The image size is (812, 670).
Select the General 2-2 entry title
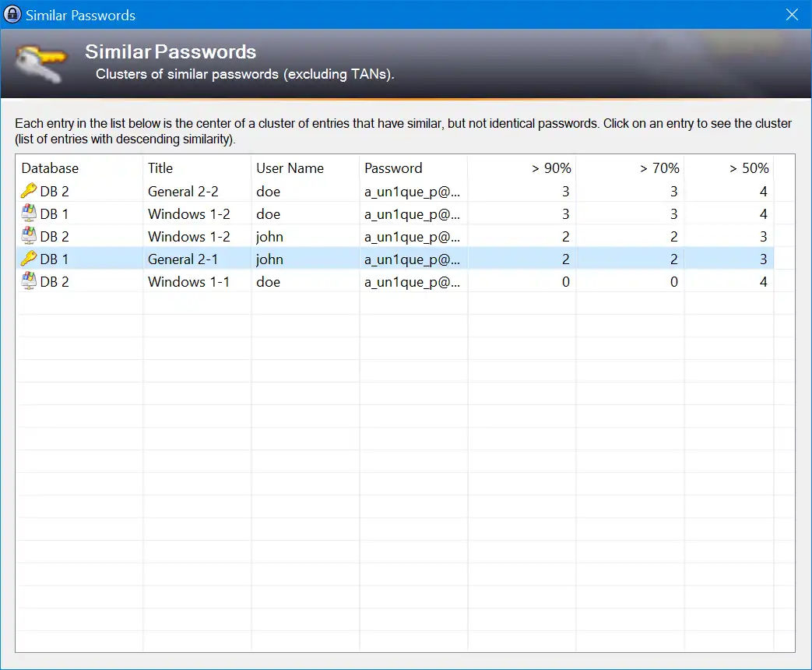coord(183,191)
